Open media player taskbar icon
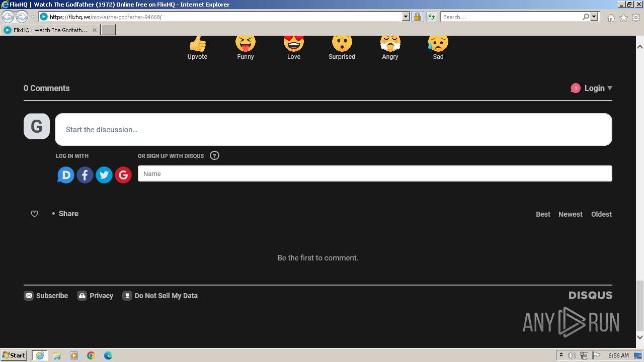The image size is (644, 362). [74, 355]
